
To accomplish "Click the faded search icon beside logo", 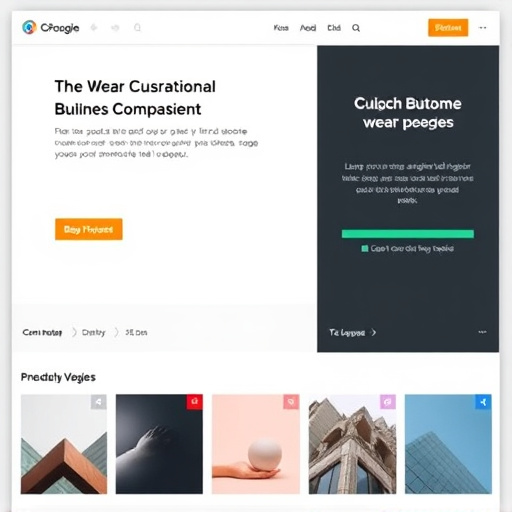I will pyautogui.click(x=137, y=28).
